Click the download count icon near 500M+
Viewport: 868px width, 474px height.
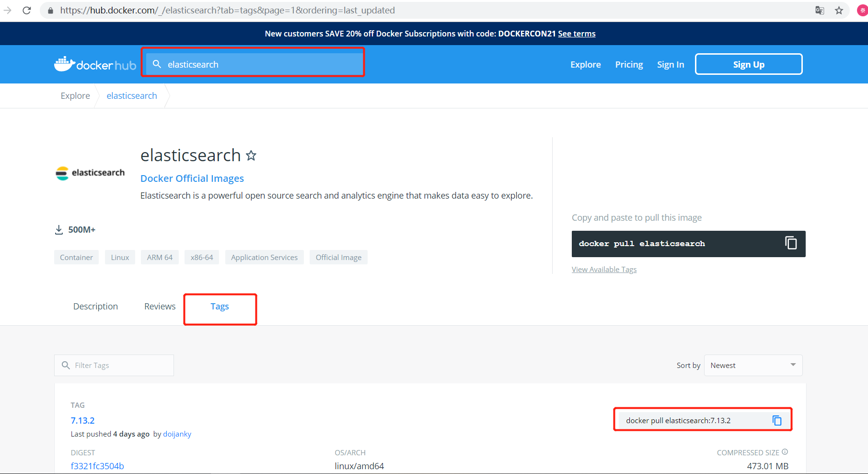coord(59,230)
